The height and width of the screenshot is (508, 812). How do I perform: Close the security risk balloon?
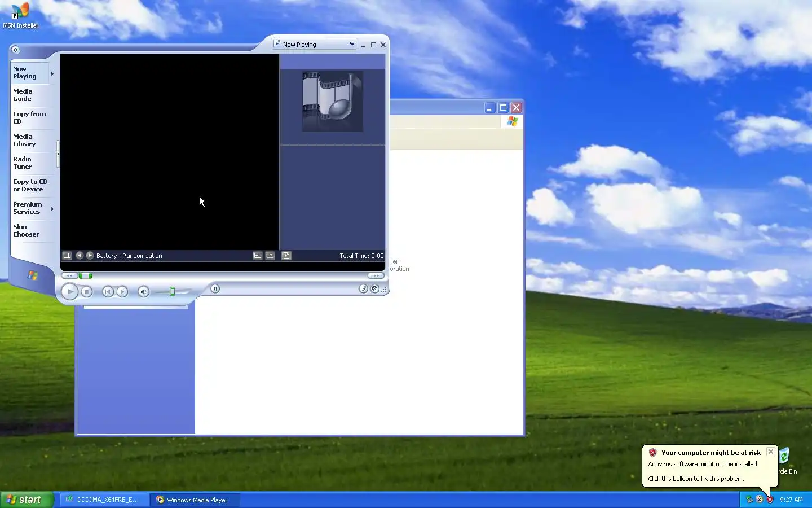pyautogui.click(x=770, y=452)
